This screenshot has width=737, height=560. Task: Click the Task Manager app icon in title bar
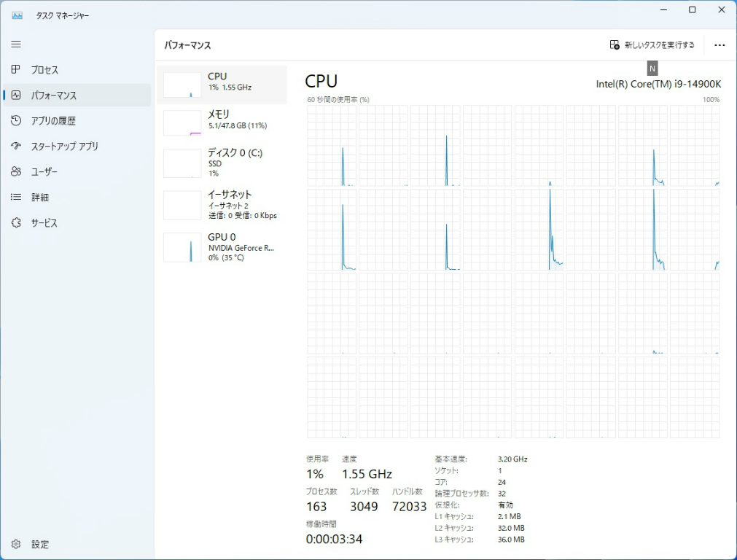(17, 15)
